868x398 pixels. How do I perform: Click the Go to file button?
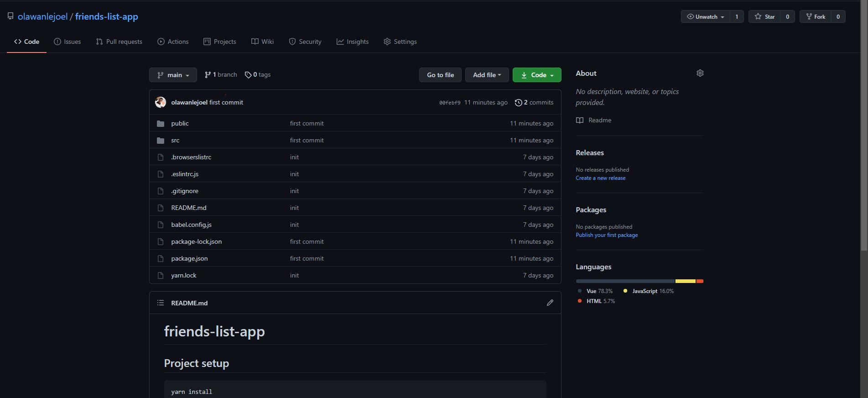coord(440,75)
